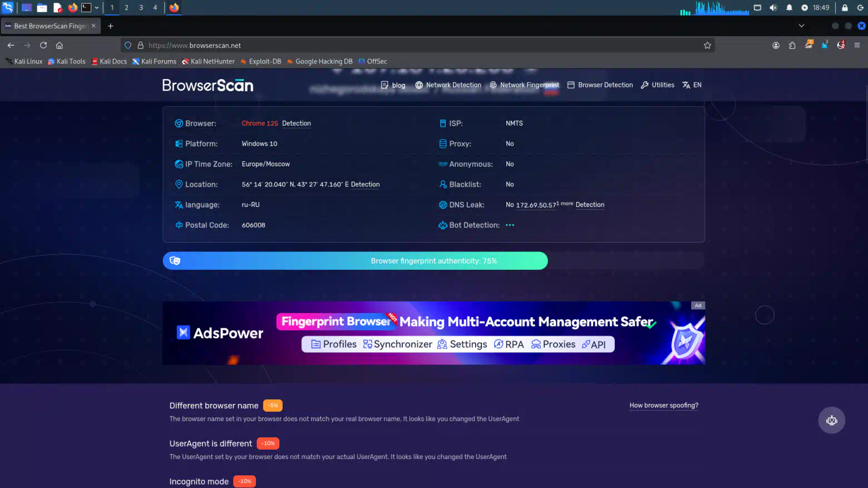
Task: Open the file manager launcher in panel
Action: pyautogui.click(x=42, y=7)
